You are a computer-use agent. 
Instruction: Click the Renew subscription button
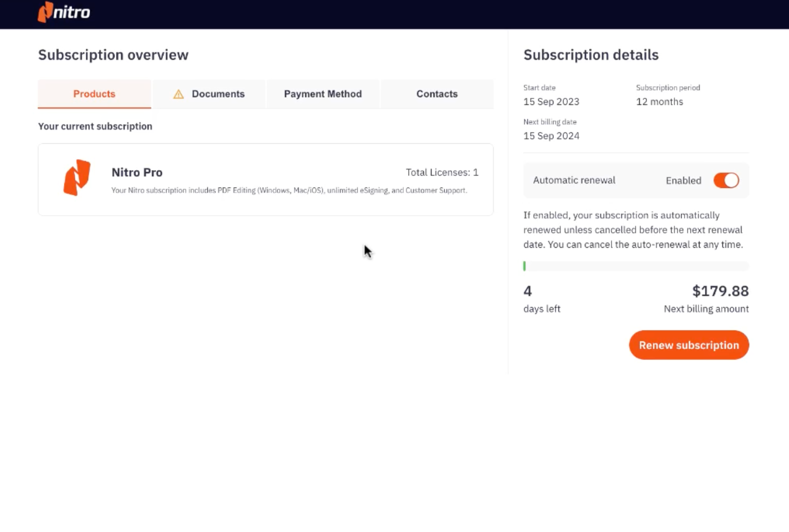689,345
